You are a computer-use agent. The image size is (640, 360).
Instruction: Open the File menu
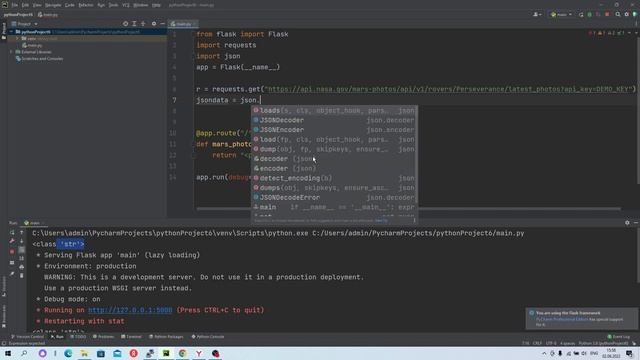click(x=15, y=5)
